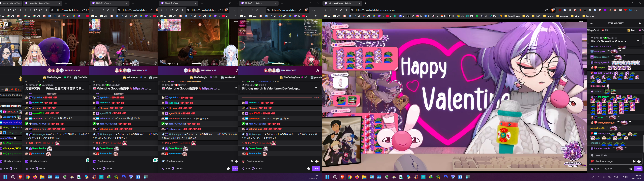The width and height of the screenshot is (644, 181).
Task: Open Brave browser from the Windows taskbar
Action: coord(342,177)
